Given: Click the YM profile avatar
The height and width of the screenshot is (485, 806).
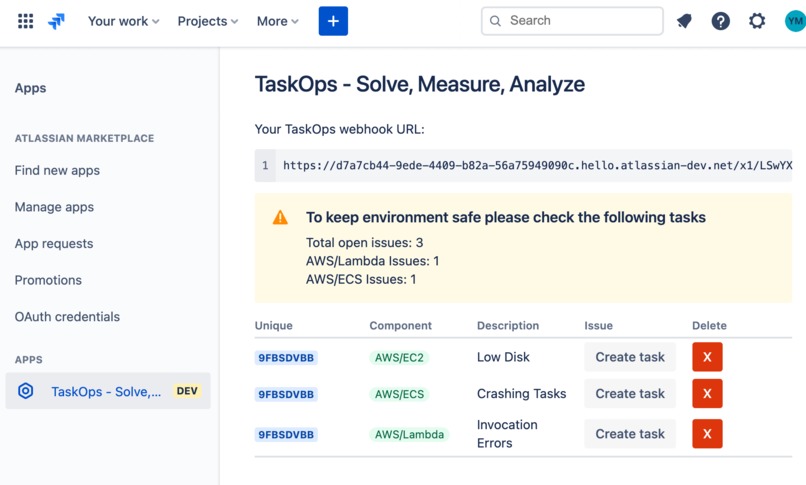Looking at the screenshot, I should pos(795,21).
